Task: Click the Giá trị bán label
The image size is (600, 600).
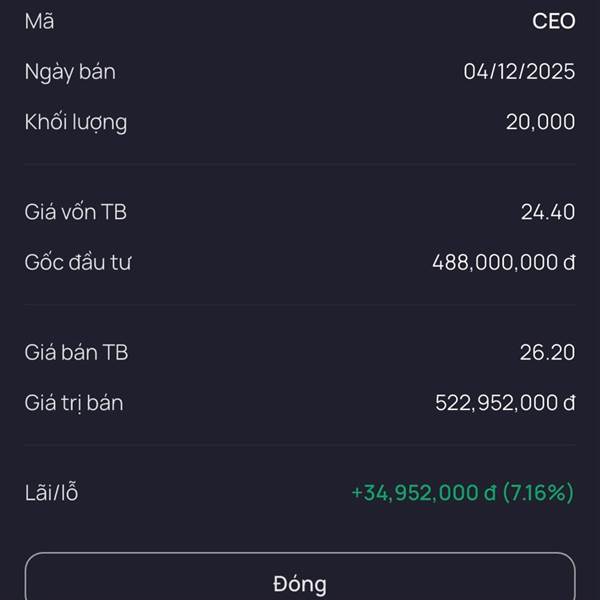Action: (x=74, y=403)
